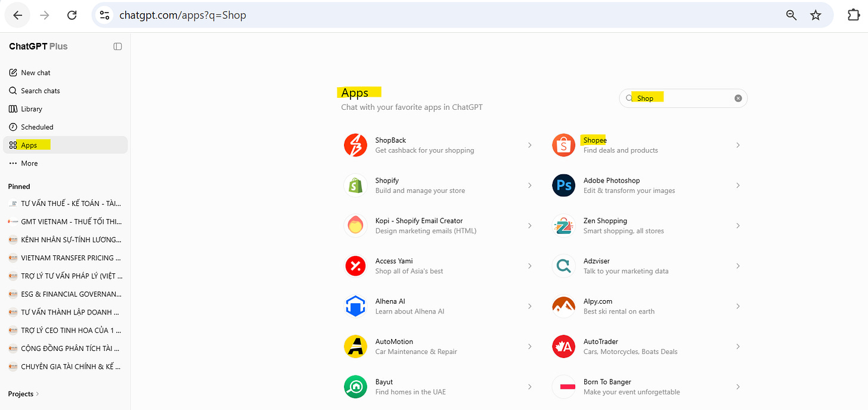868x410 pixels.
Task: Open the Access Yami red icon
Action: [x=355, y=266]
